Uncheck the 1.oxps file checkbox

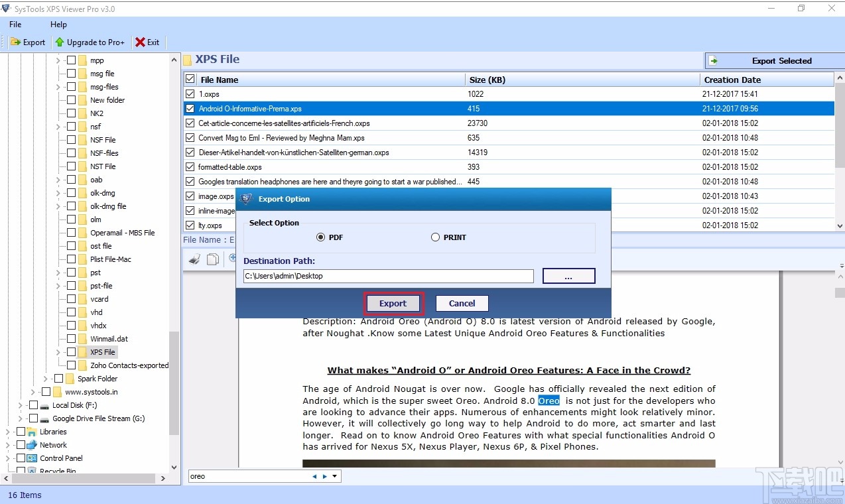[x=190, y=94]
